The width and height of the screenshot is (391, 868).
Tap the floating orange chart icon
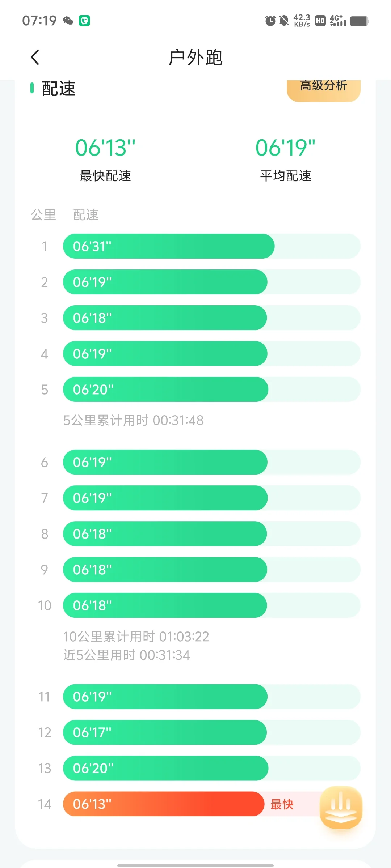point(341,807)
